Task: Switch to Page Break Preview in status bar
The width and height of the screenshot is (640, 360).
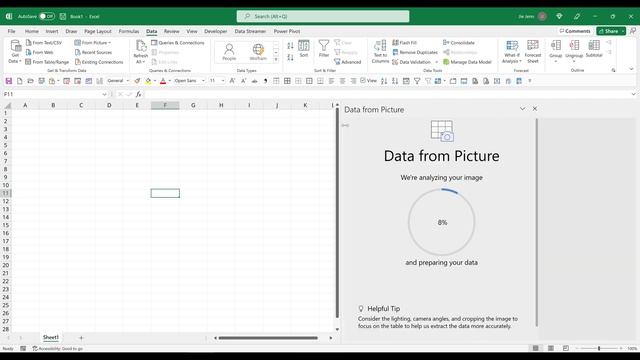Action: point(566,348)
